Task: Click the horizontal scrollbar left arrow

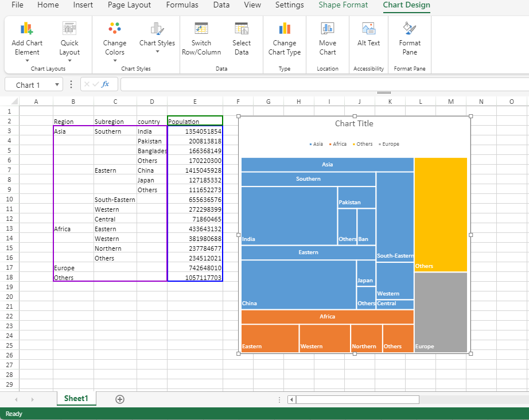Action: click(x=292, y=399)
